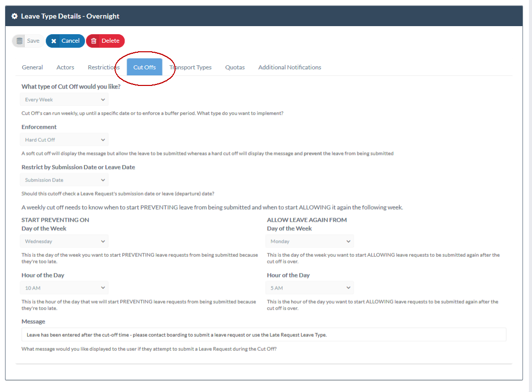The image size is (532, 392).
Task: Open the Actors tab
Action: [x=65, y=67]
